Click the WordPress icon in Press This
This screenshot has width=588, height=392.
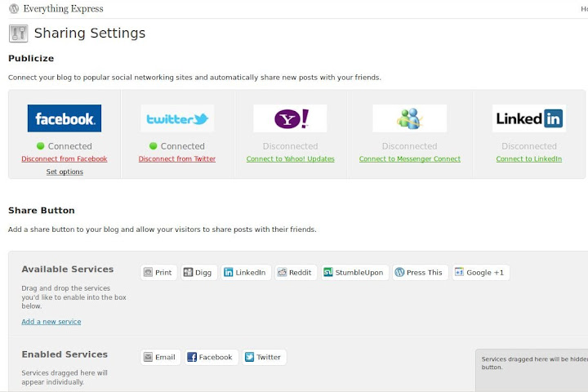[x=399, y=272]
